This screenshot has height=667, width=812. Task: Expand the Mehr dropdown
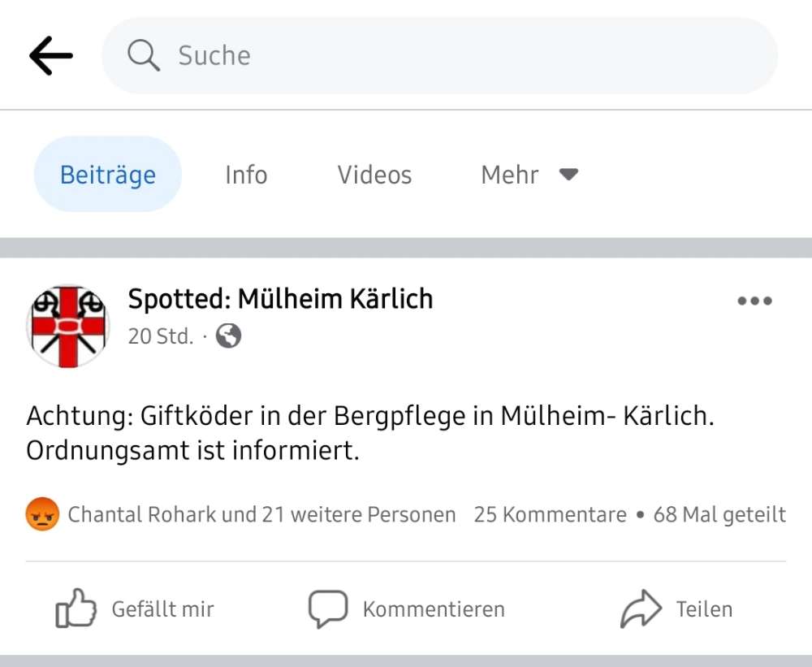529,174
